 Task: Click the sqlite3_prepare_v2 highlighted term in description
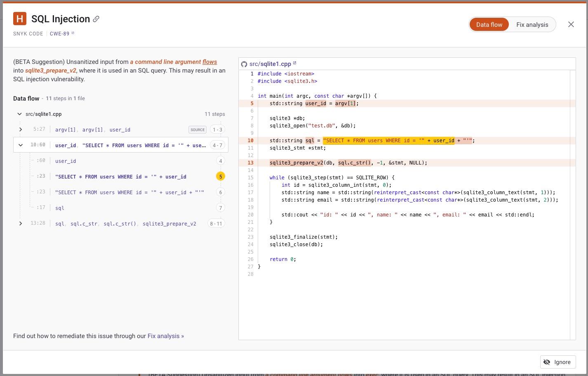click(51, 70)
